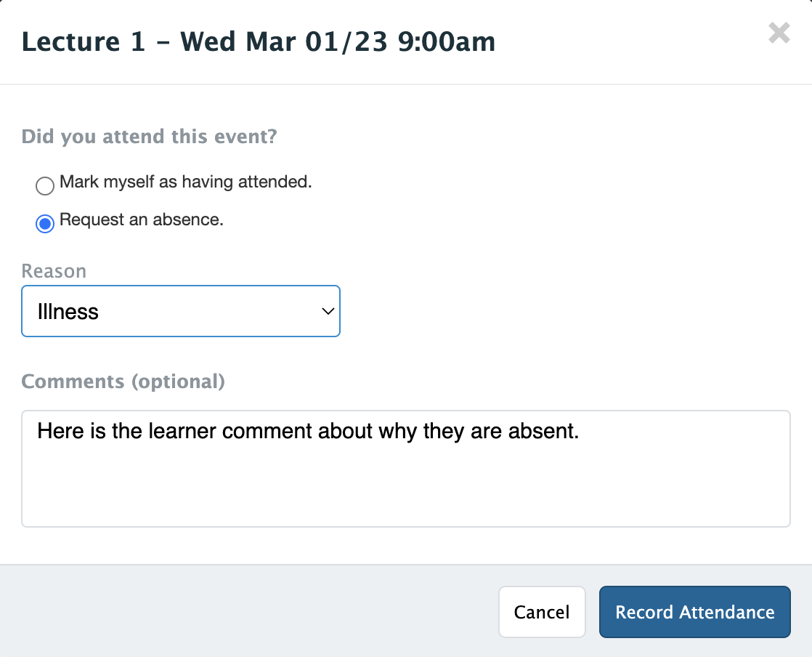The image size is (812, 657).
Task: Click the 'Request an absence.' label text
Action: (142, 219)
